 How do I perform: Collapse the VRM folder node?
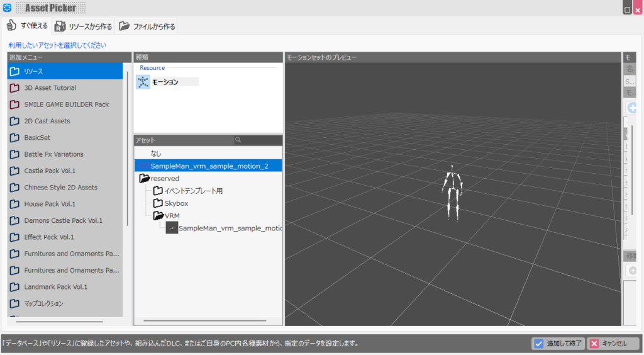pyautogui.click(x=158, y=216)
